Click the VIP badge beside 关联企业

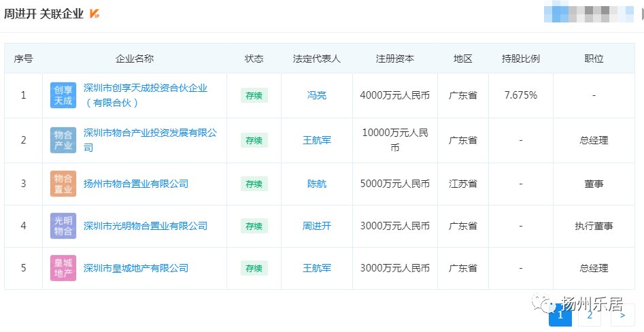coord(95,14)
